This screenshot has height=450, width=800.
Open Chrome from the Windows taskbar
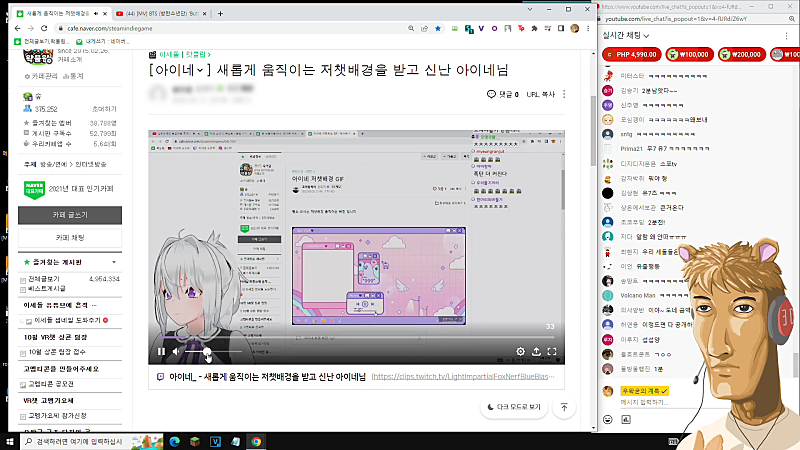click(256, 441)
